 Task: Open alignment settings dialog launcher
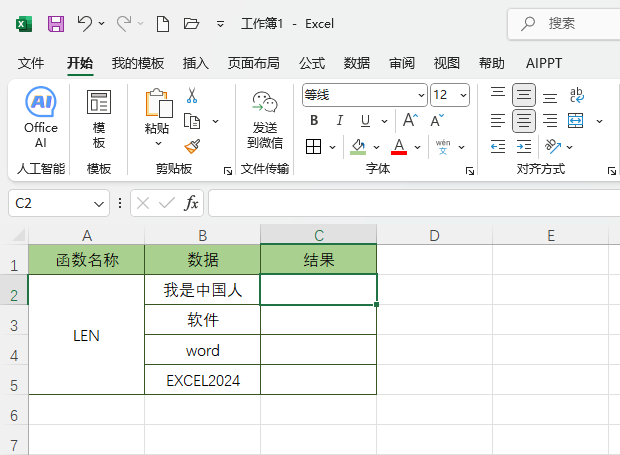tap(612, 171)
